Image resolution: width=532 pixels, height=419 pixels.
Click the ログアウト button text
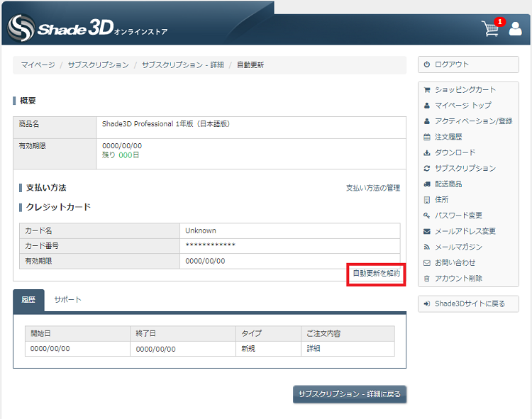(x=452, y=65)
